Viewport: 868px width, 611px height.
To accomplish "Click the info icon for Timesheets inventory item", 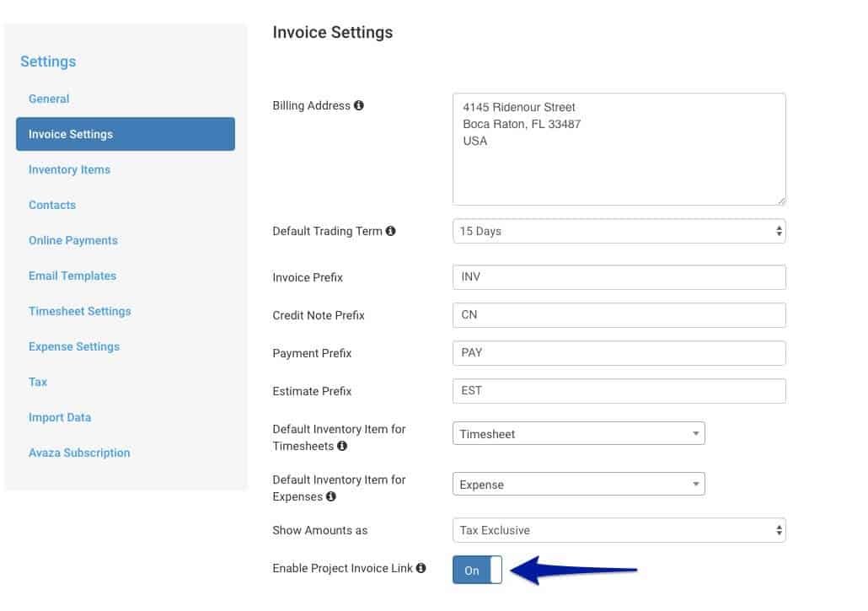I will [342, 447].
